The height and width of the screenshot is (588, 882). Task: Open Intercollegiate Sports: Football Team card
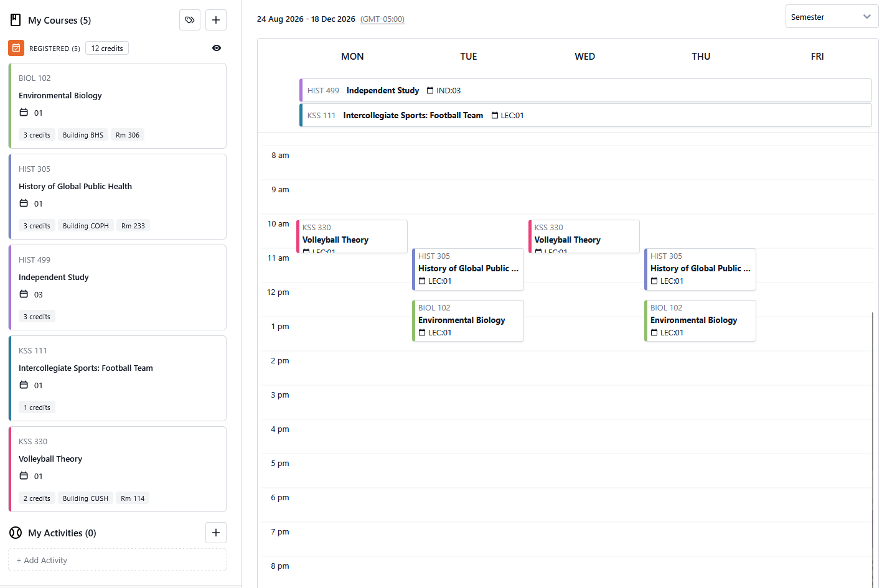[117, 378]
